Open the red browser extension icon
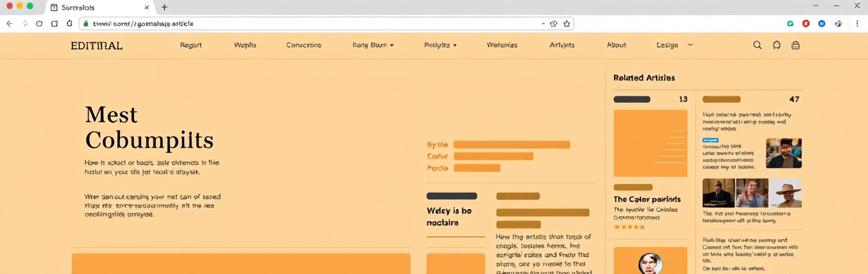 click(806, 24)
